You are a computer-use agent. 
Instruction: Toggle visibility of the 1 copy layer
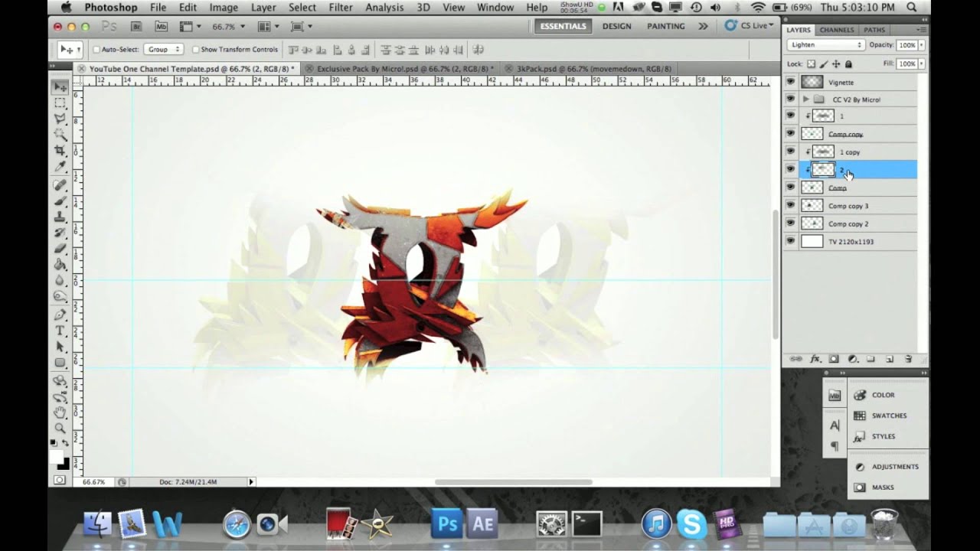pos(791,152)
